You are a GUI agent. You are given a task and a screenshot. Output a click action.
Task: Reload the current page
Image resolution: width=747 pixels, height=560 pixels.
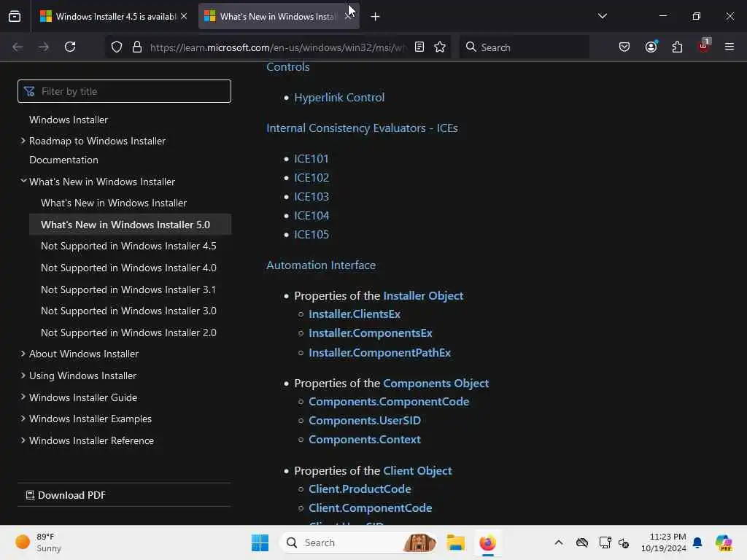click(x=70, y=47)
